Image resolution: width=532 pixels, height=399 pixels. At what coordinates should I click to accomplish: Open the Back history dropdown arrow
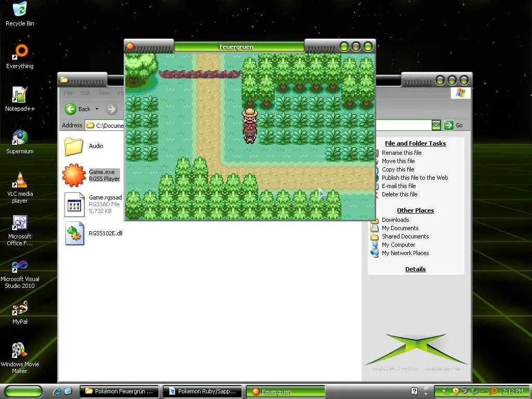97,109
